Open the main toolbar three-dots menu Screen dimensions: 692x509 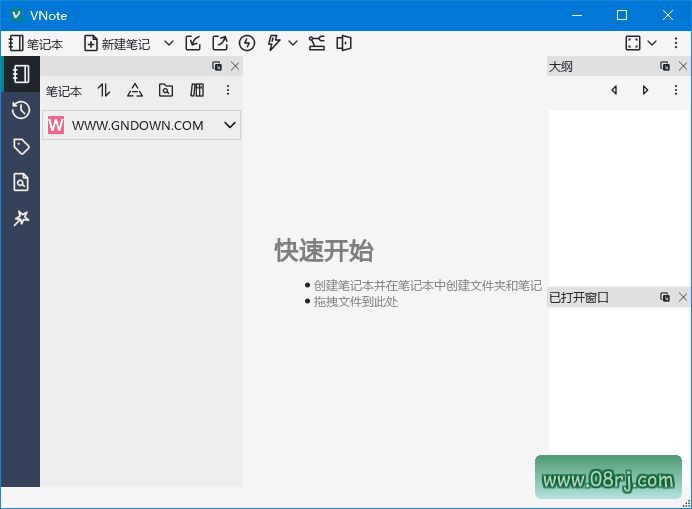(x=676, y=43)
